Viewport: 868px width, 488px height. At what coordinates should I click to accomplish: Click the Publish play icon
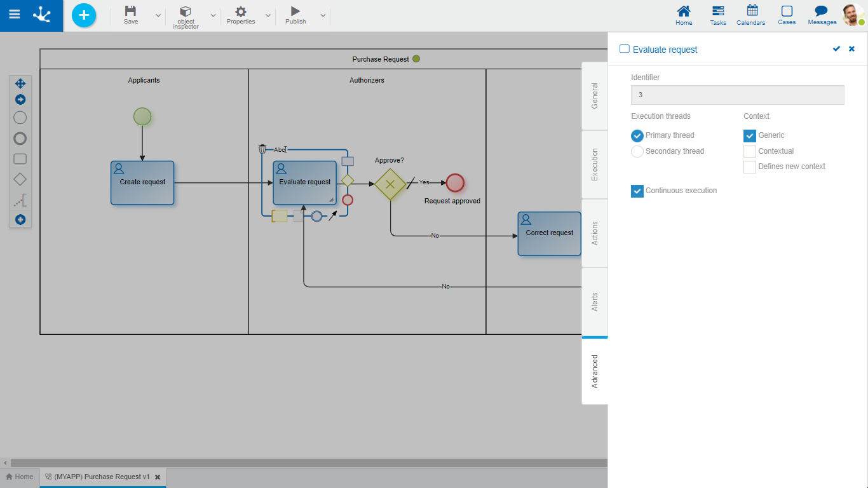tap(295, 11)
